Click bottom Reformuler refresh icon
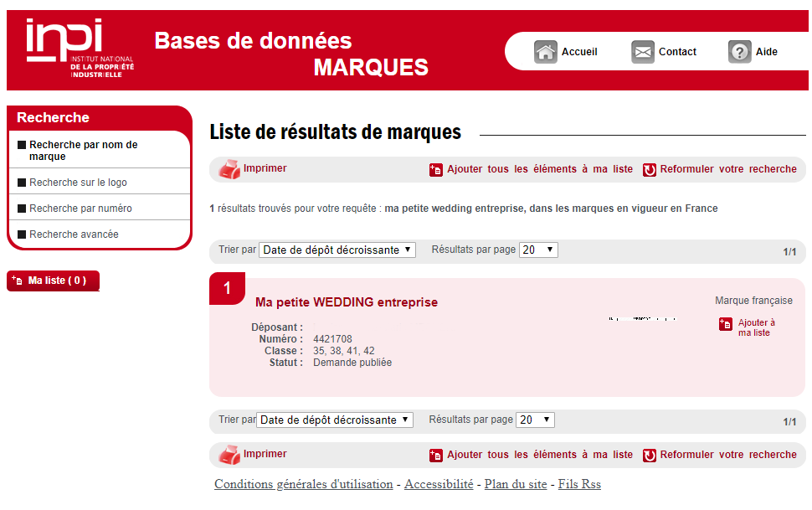 (x=650, y=456)
